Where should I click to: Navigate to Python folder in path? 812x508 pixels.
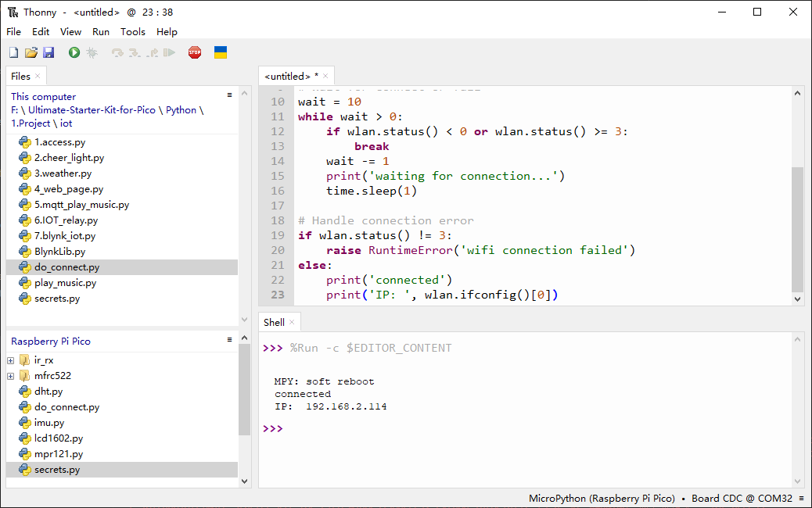pos(181,110)
